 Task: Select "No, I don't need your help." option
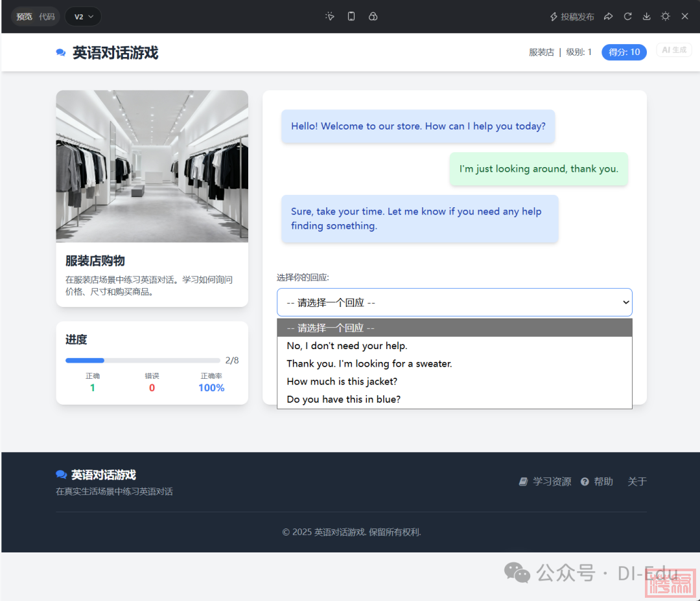(x=347, y=346)
